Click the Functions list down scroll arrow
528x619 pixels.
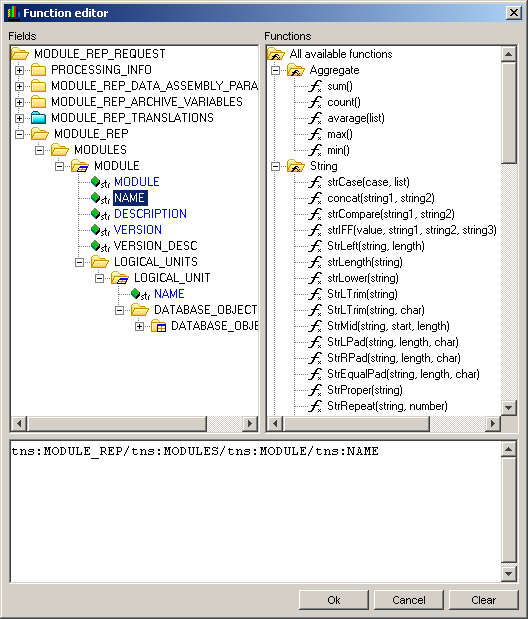[x=509, y=407]
